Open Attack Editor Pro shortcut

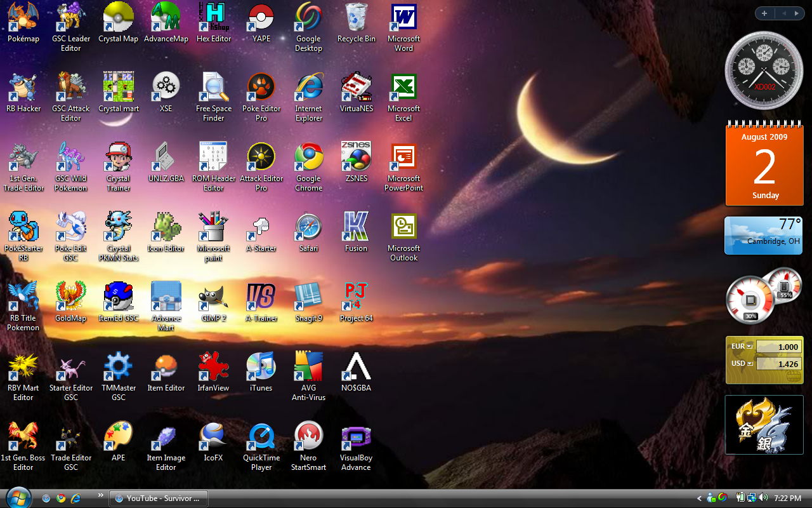click(x=261, y=166)
